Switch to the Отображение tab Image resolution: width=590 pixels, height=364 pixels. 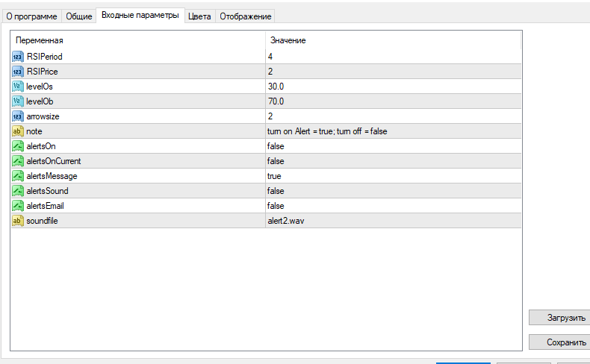pos(245,16)
